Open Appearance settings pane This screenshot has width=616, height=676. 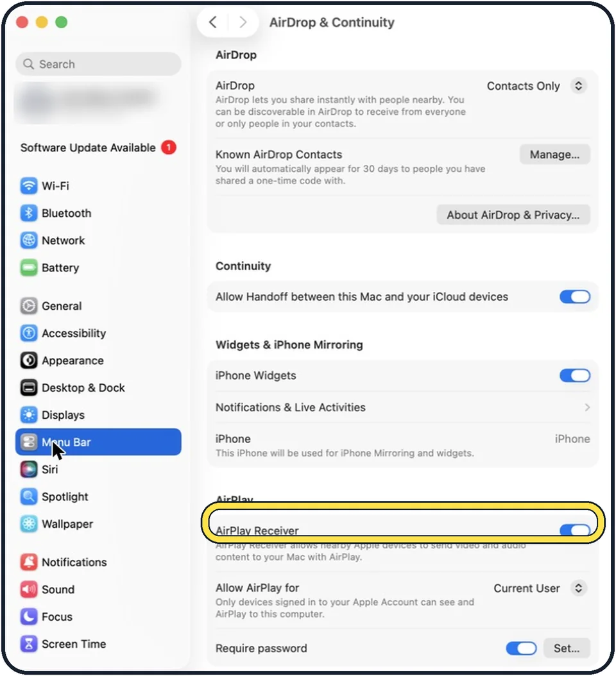pyautogui.click(x=98, y=360)
